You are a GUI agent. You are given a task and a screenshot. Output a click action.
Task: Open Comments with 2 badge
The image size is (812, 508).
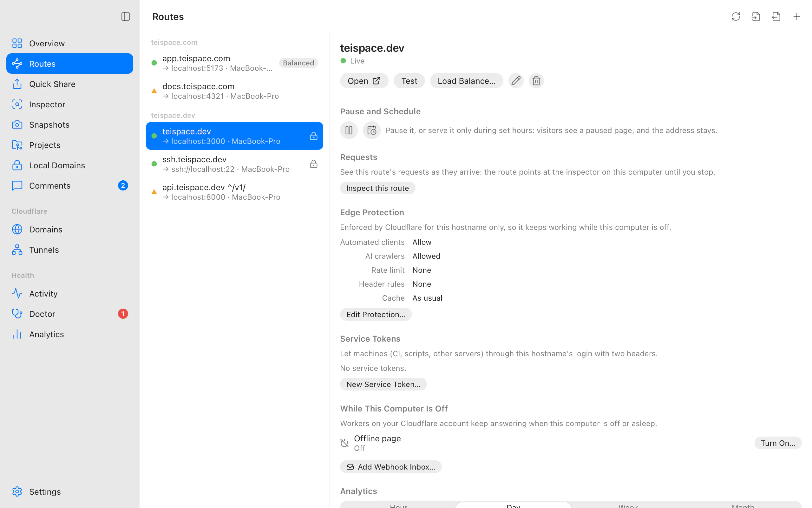tap(70, 185)
